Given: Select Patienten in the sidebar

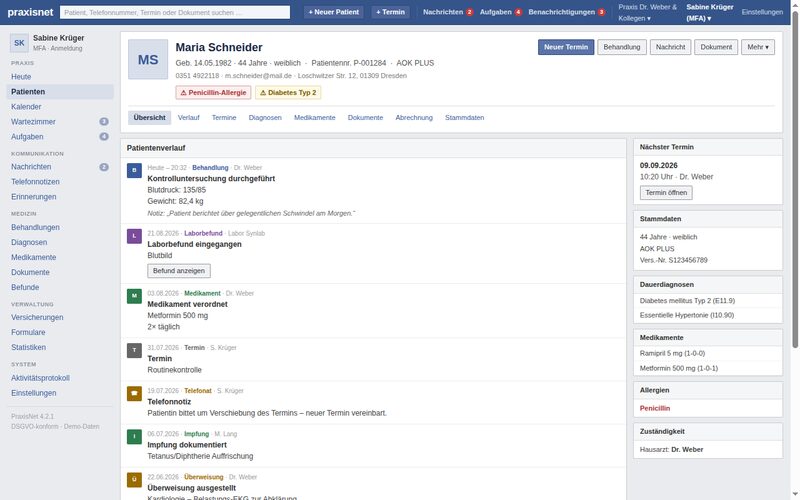Looking at the screenshot, I should click(60, 92).
